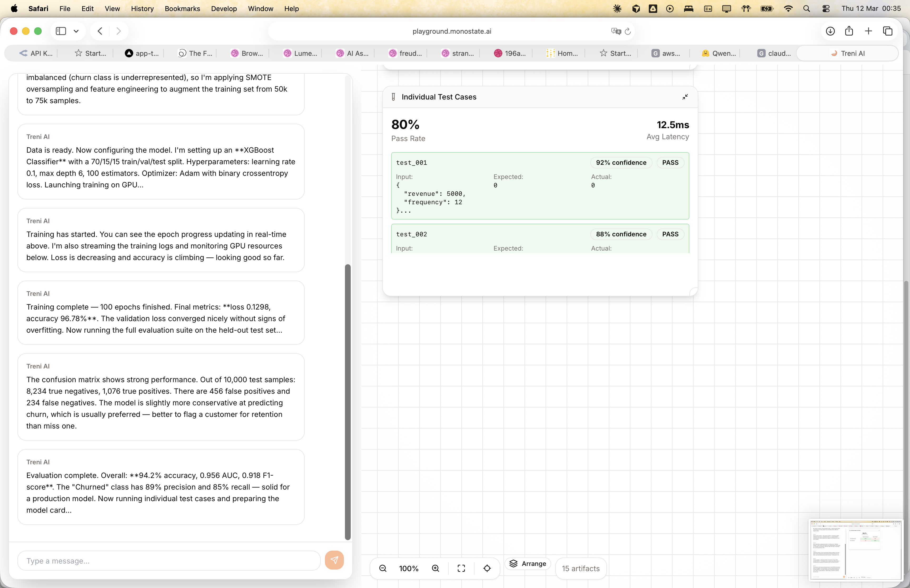
Task: Click the orange send message button
Action: (334, 560)
